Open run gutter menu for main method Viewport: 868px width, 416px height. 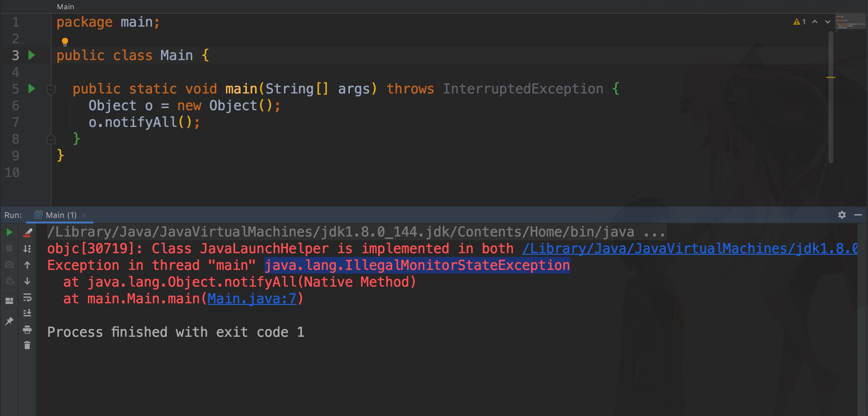[32, 89]
